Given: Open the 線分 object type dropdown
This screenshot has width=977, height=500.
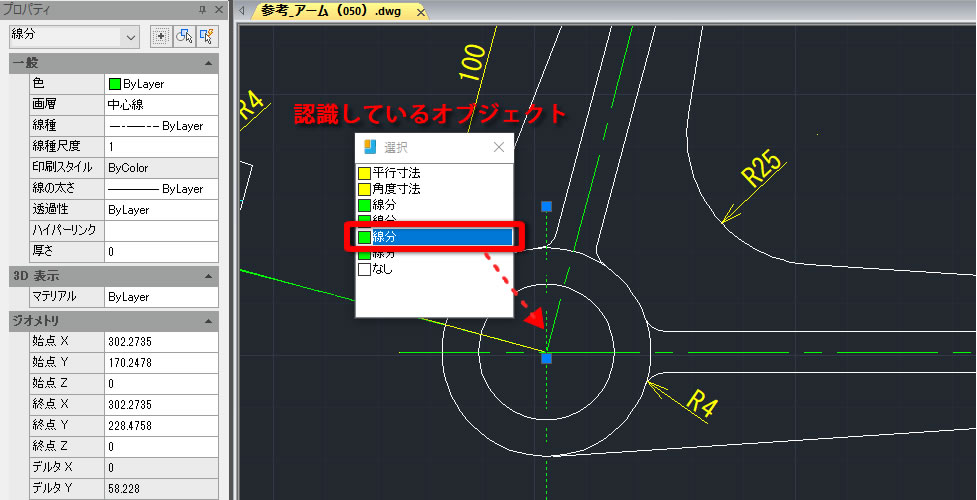Looking at the screenshot, I should [130, 37].
